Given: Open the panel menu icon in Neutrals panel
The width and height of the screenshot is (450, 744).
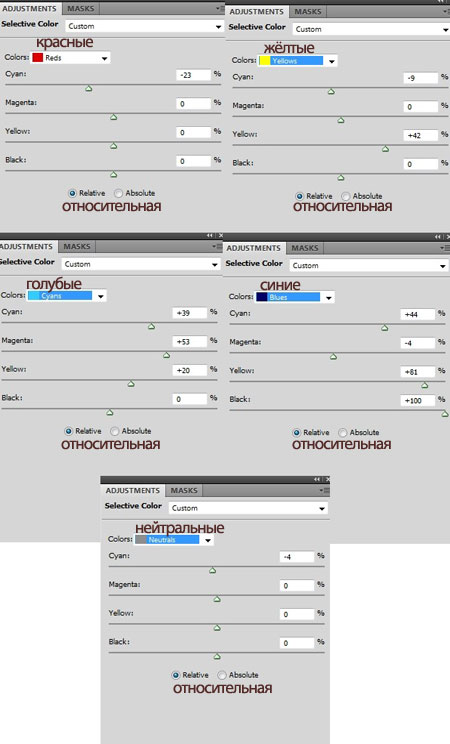Looking at the screenshot, I should (x=324, y=490).
